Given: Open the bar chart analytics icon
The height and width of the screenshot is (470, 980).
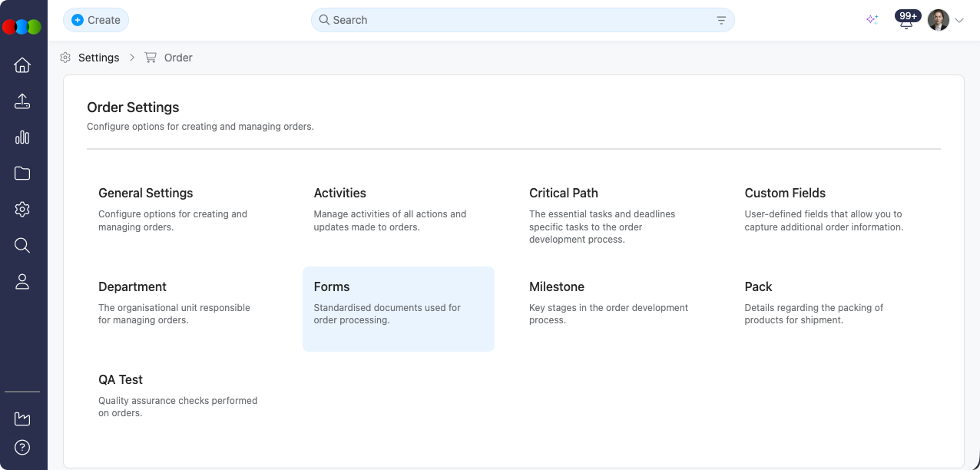Looking at the screenshot, I should pos(22,137).
